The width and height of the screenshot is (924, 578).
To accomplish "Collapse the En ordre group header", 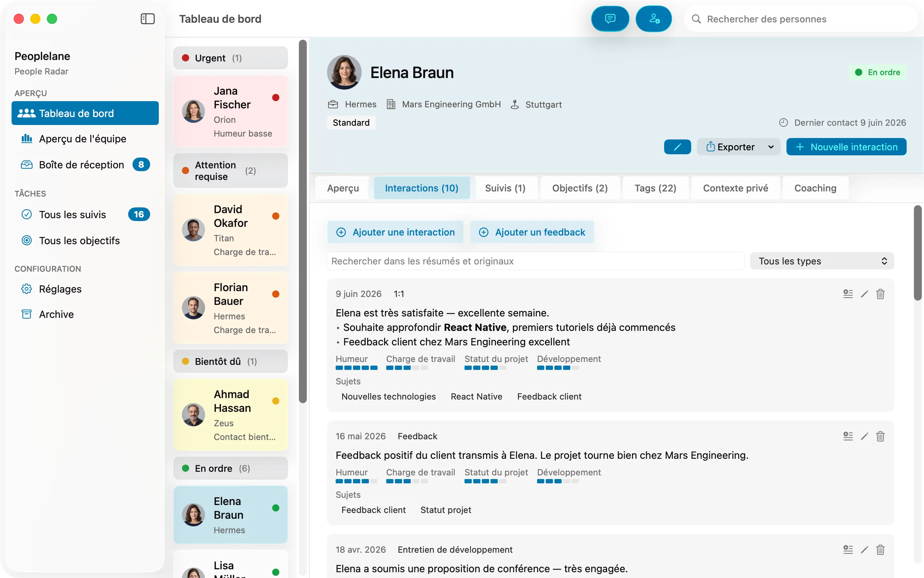I will [x=230, y=468].
